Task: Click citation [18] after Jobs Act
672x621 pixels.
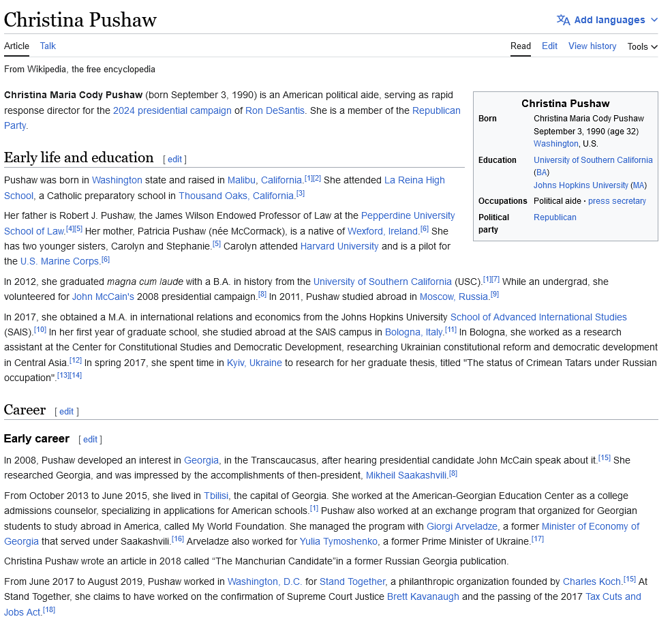Action: click(x=49, y=609)
